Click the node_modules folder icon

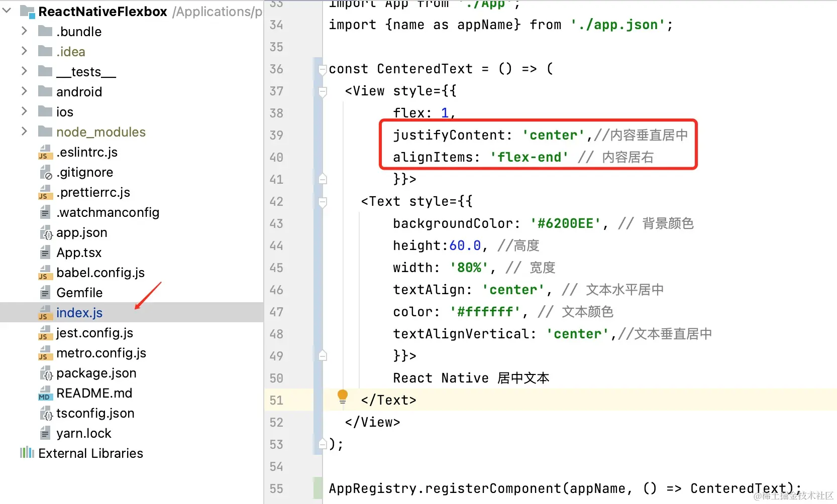[x=45, y=132]
